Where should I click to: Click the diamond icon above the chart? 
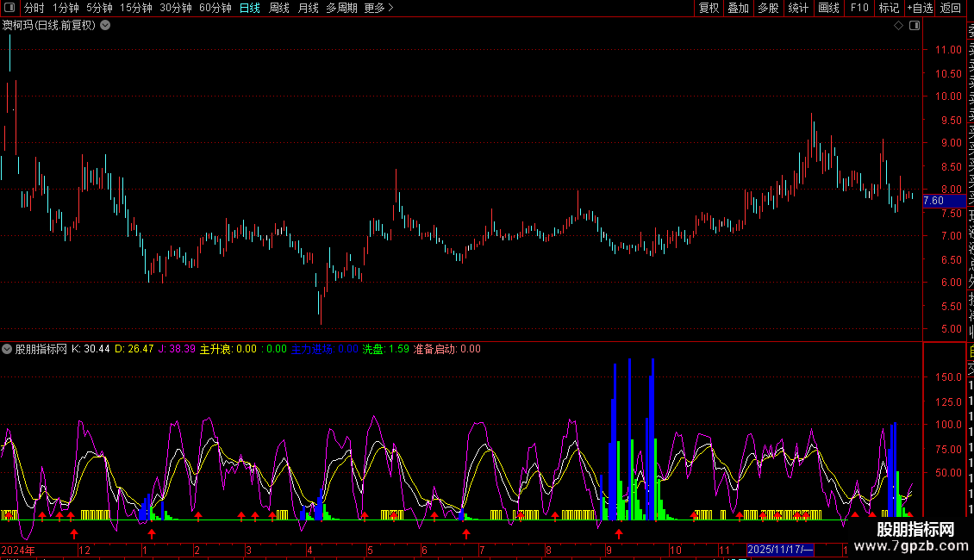898,26
